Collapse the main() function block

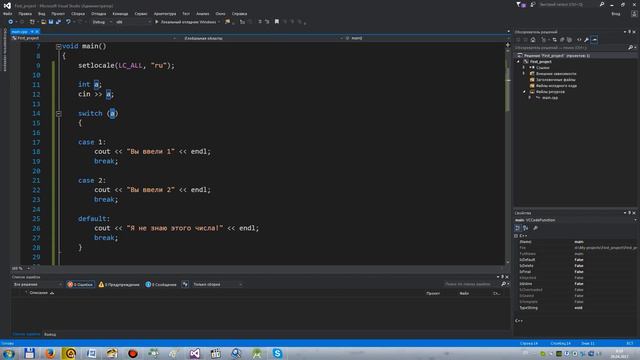(x=58, y=47)
